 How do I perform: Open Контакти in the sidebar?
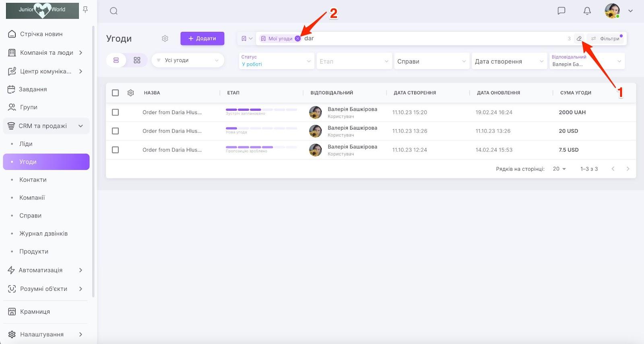tap(33, 180)
